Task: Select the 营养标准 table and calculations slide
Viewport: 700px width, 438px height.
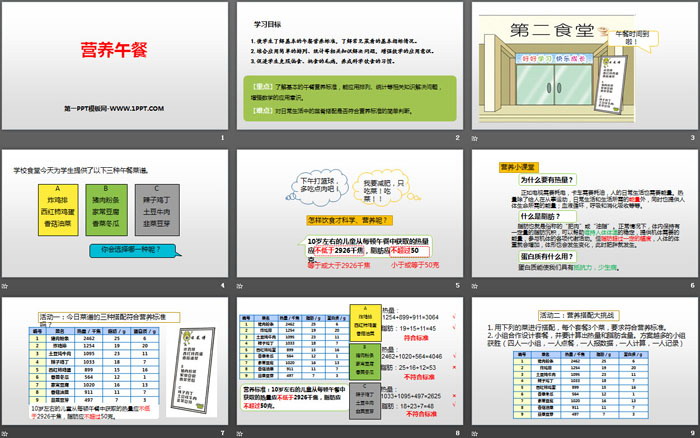Action: pyautogui.click(x=350, y=361)
